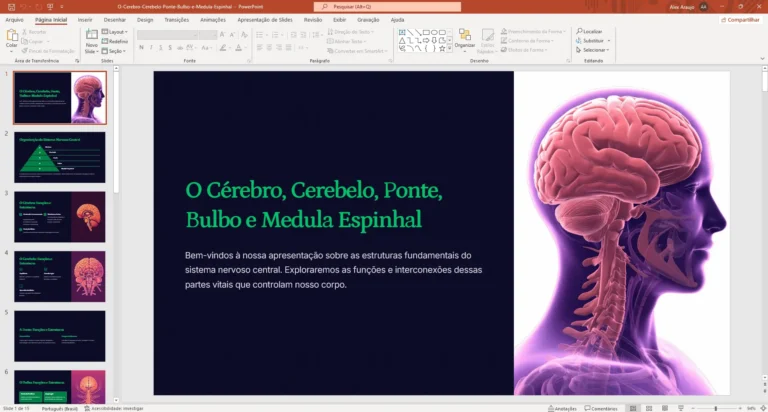Click the Redefinir slide button
The image size is (768, 412).
pos(115,42)
